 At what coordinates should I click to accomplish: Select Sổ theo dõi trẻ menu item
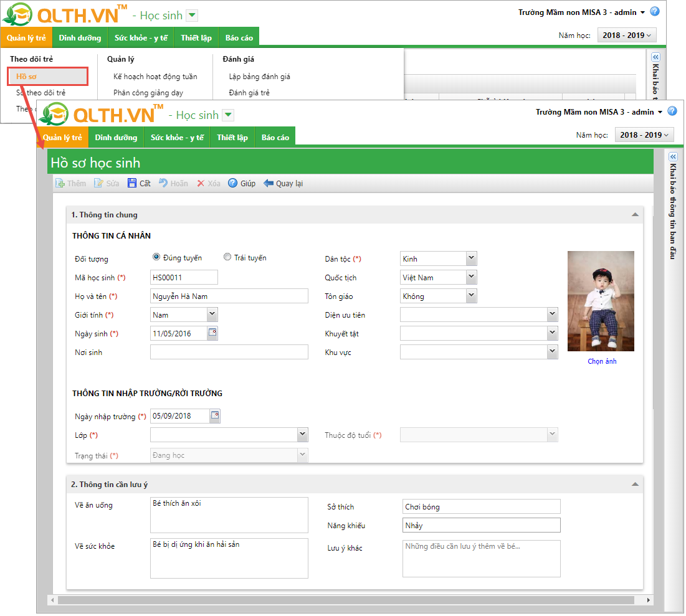[40, 93]
